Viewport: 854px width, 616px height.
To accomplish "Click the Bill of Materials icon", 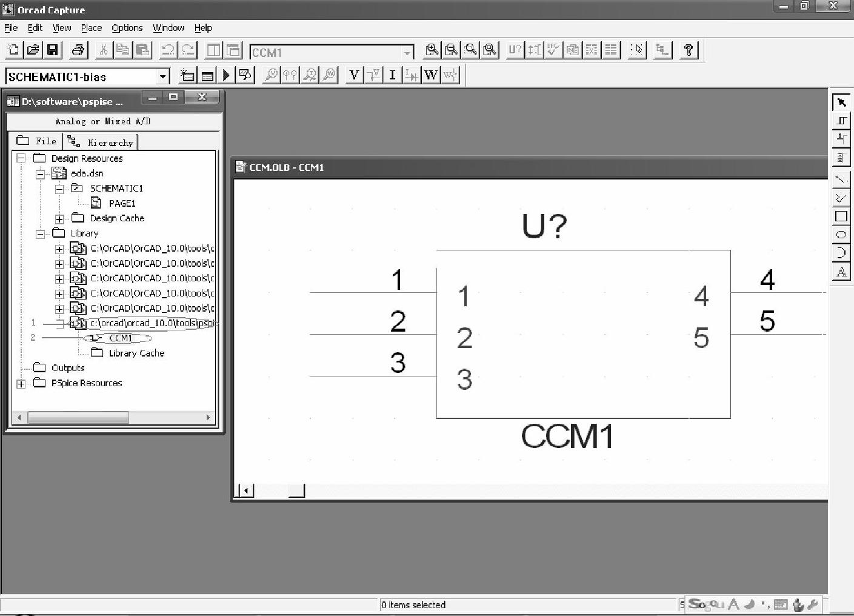I will tap(612, 50).
